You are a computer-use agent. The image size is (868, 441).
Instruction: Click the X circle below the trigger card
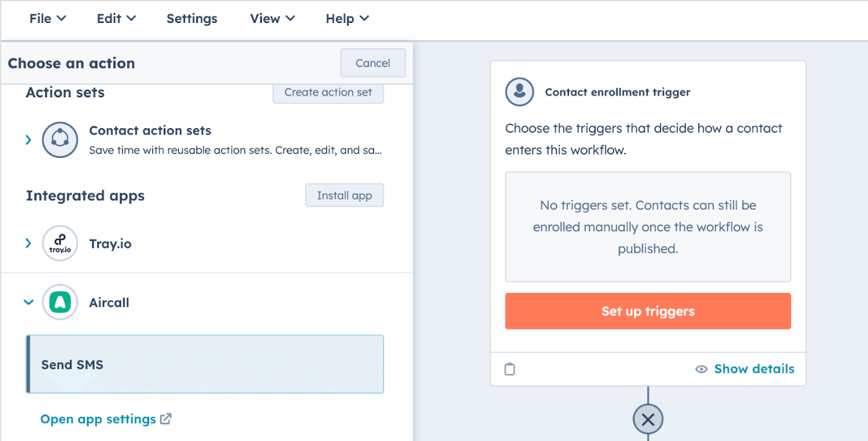[648, 419]
